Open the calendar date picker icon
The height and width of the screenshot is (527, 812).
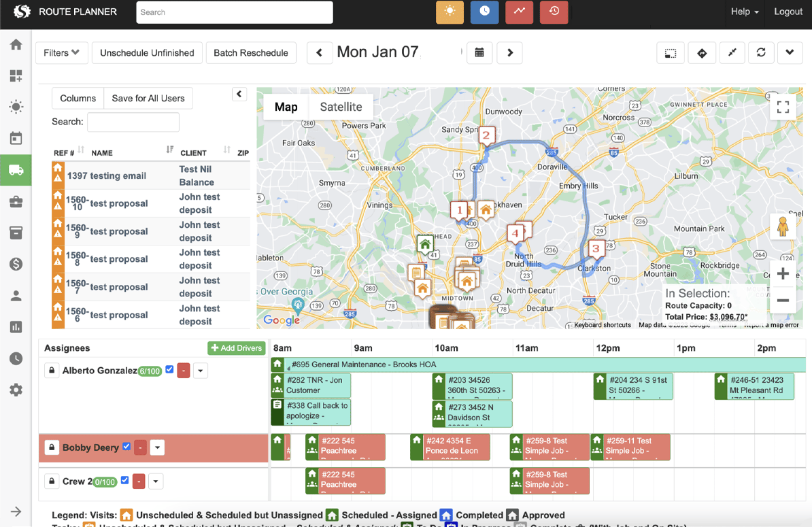(479, 52)
